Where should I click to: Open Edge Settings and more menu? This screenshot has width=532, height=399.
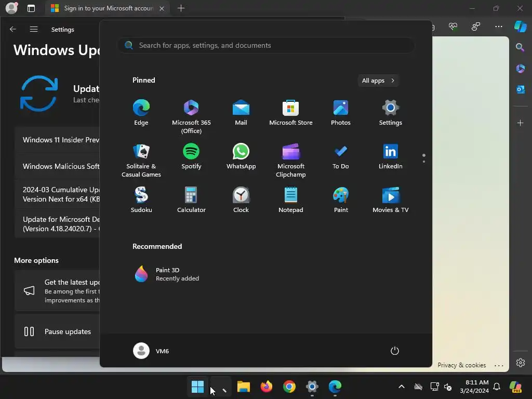pos(498,26)
